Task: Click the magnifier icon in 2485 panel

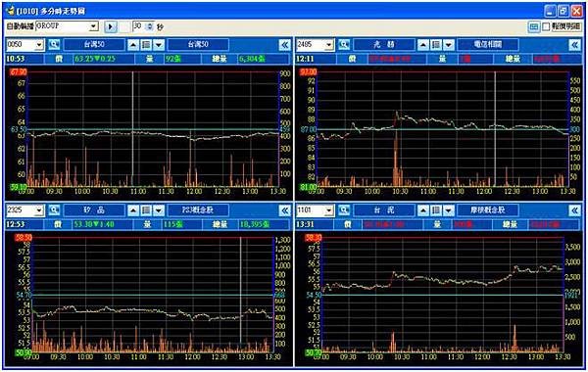Action: tap(344, 45)
